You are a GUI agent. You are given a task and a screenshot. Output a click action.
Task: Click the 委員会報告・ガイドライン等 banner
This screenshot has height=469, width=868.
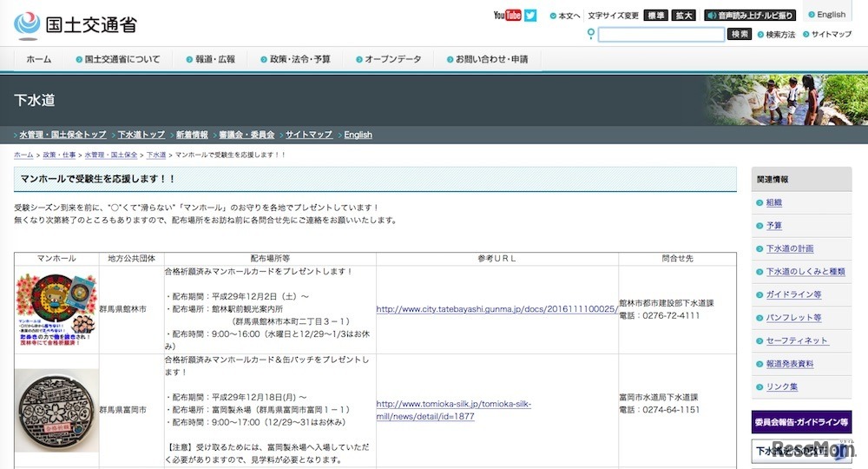[x=800, y=422]
